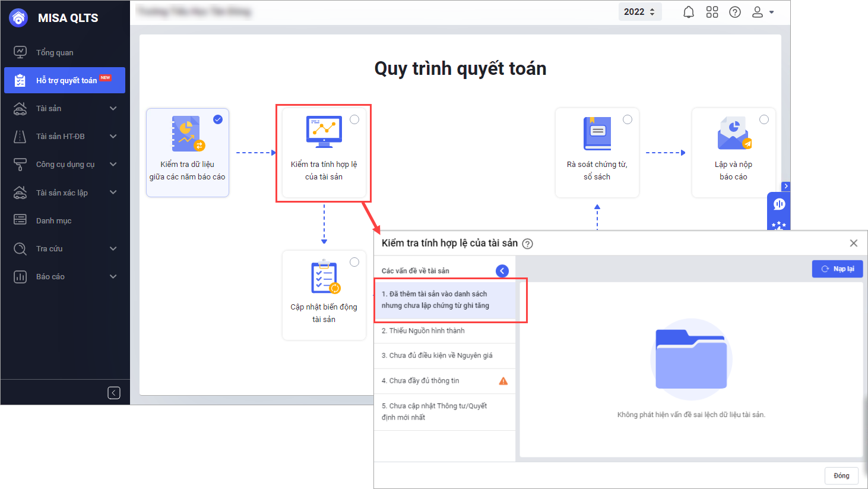Click the Tài sản HT-ĐB road icon
The height and width of the screenshot is (489, 868).
tap(20, 137)
